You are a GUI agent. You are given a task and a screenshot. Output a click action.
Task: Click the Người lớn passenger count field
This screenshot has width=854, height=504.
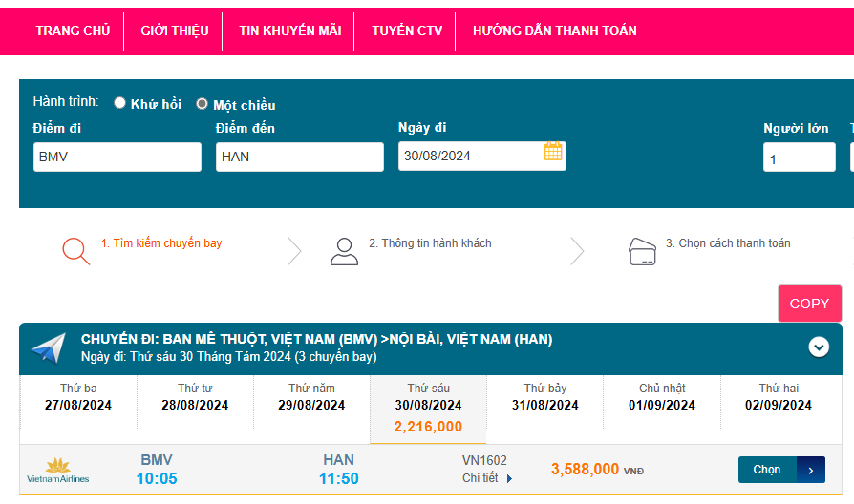(x=799, y=157)
